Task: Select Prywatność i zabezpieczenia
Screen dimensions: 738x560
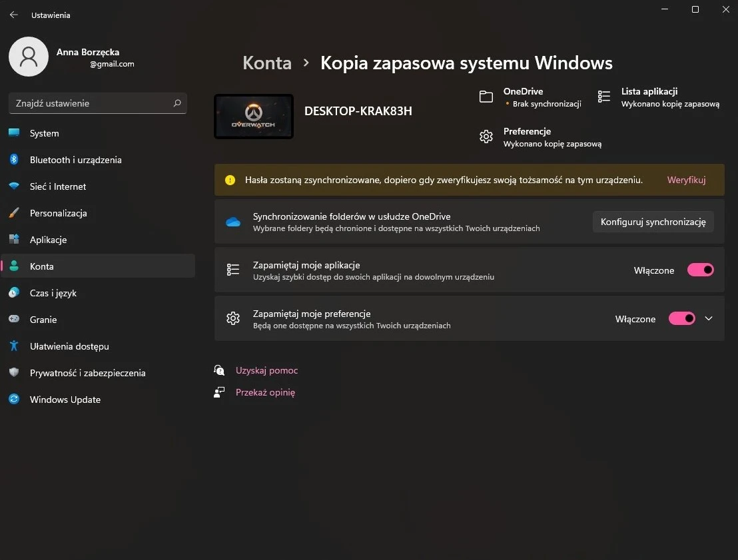Action: click(x=87, y=373)
